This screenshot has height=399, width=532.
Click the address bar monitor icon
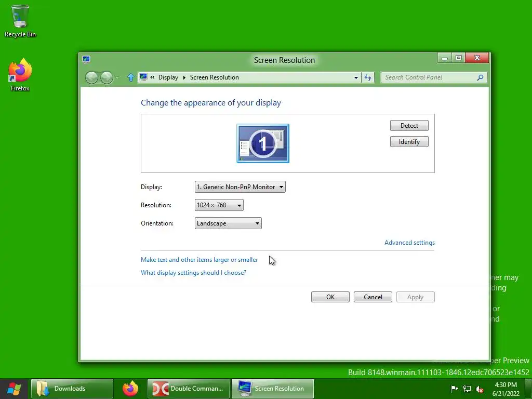click(x=143, y=77)
